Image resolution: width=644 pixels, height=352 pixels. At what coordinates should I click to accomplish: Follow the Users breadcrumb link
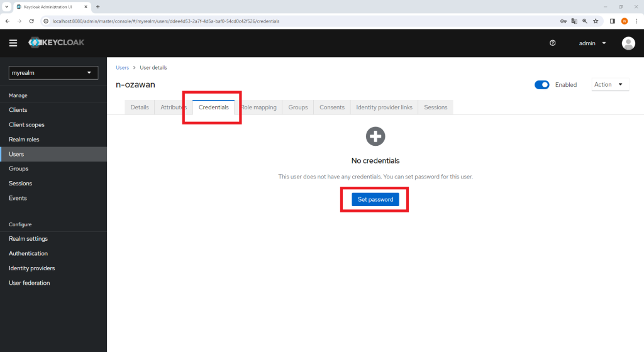tap(123, 68)
